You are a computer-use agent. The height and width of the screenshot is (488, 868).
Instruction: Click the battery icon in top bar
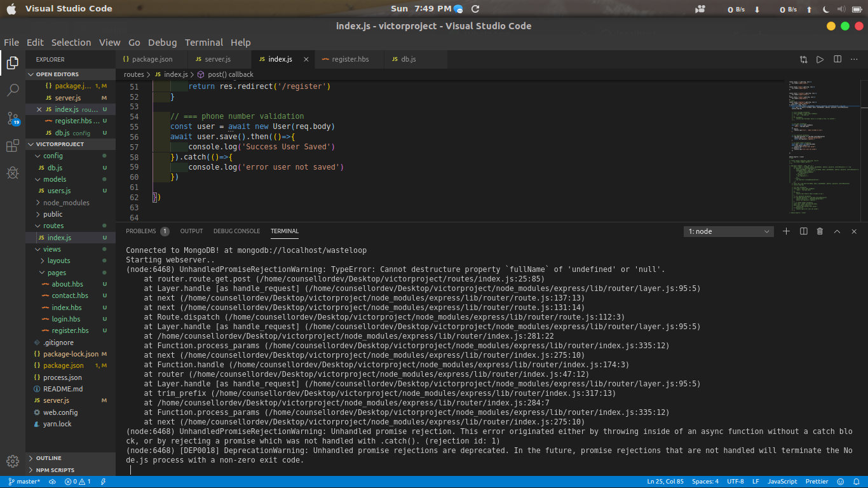[x=857, y=9]
